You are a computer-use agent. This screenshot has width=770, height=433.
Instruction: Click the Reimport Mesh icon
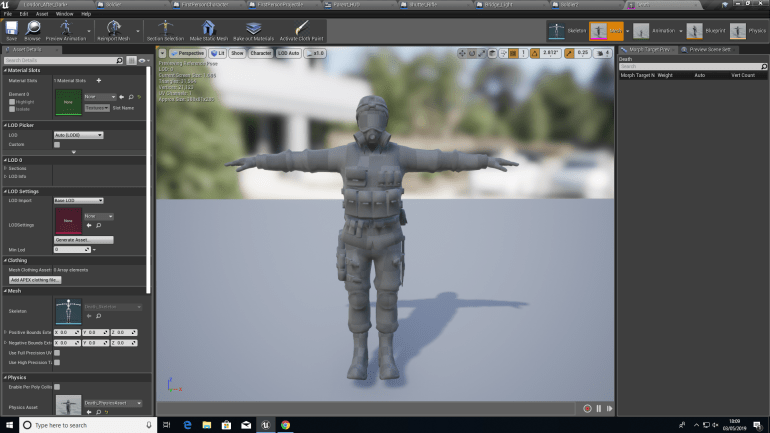pos(113,31)
